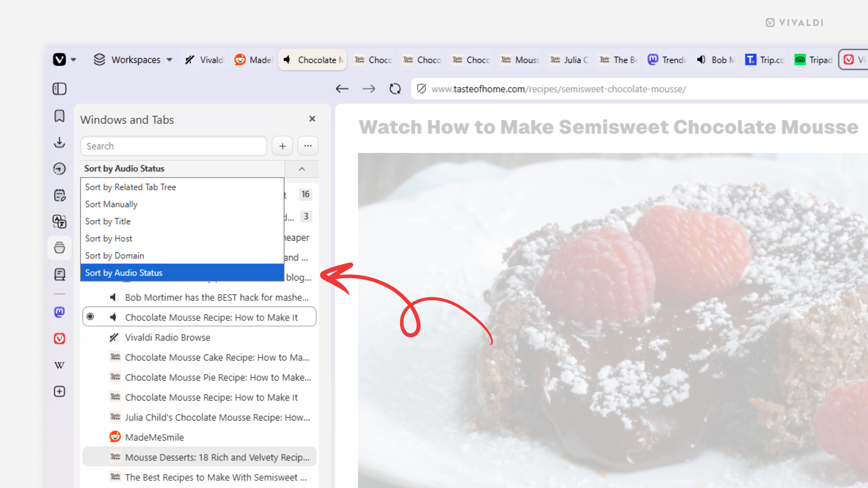Collapse the sort options chevron

(x=302, y=169)
